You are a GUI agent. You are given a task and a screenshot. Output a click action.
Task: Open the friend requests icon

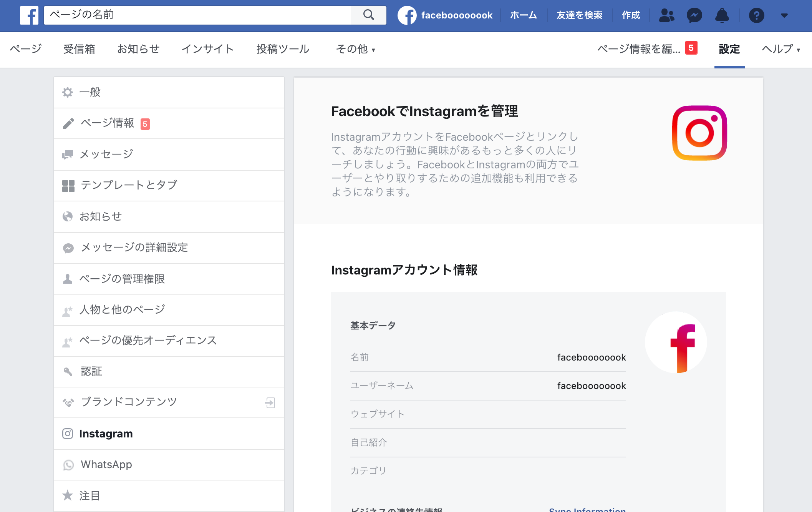click(667, 15)
